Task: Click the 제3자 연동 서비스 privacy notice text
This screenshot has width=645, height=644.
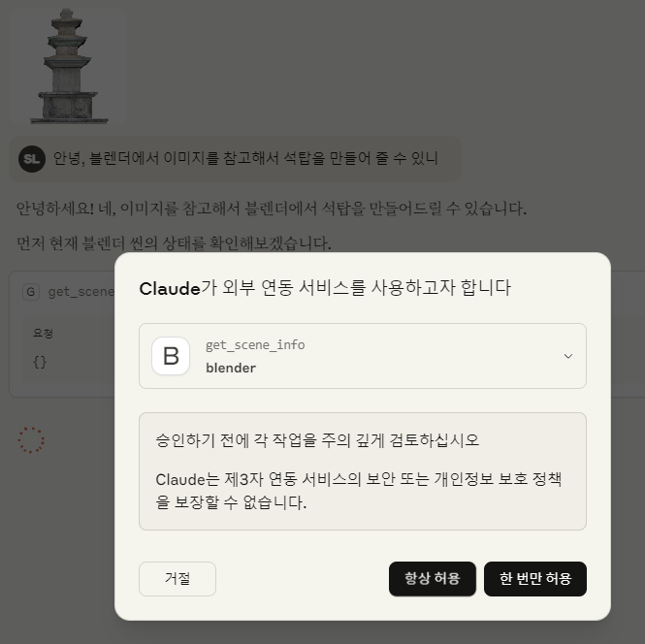Action: 358,491
